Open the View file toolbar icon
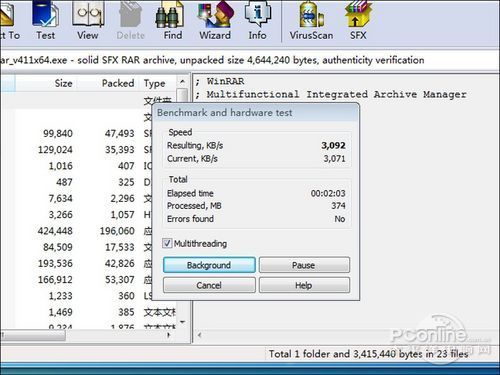This screenshot has width=500, height=375. click(88, 21)
